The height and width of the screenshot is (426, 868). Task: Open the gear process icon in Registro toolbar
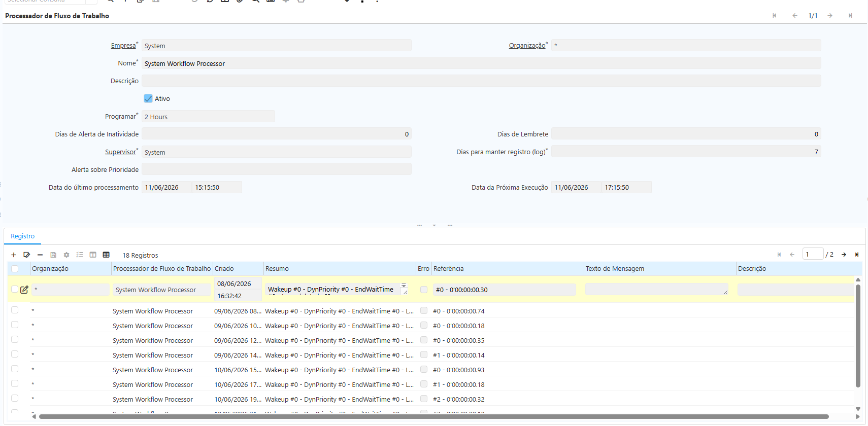click(66, 255)
